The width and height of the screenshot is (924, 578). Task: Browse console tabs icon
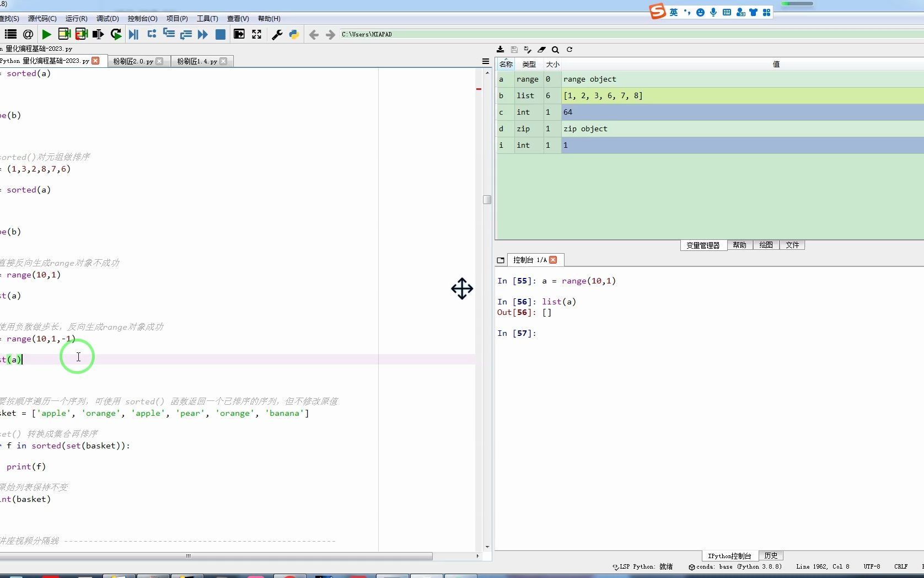point(501,260)
